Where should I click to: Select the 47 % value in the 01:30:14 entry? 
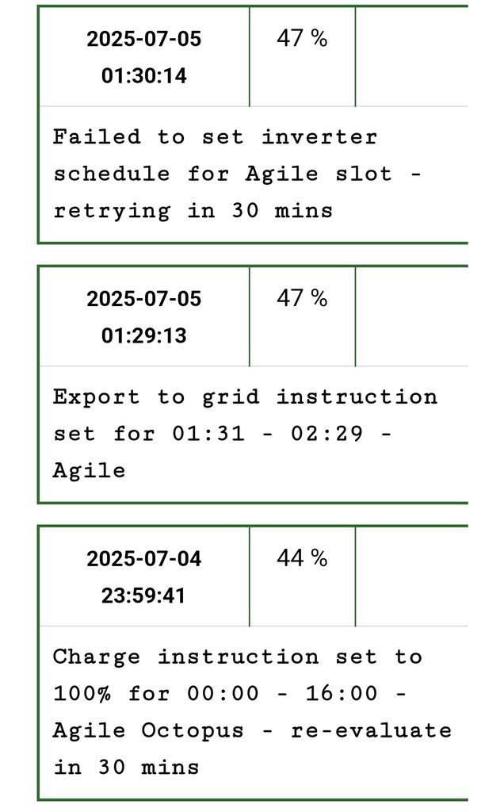point(302,38)
